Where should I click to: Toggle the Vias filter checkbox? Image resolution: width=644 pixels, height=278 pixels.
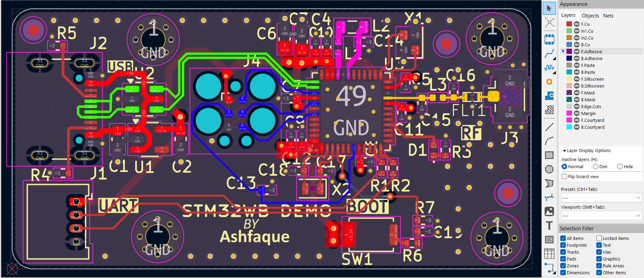[x=599, y=252]
